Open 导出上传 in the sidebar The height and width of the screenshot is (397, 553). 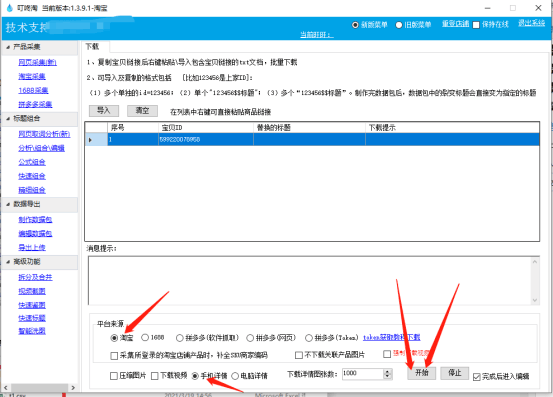point(32,248)
